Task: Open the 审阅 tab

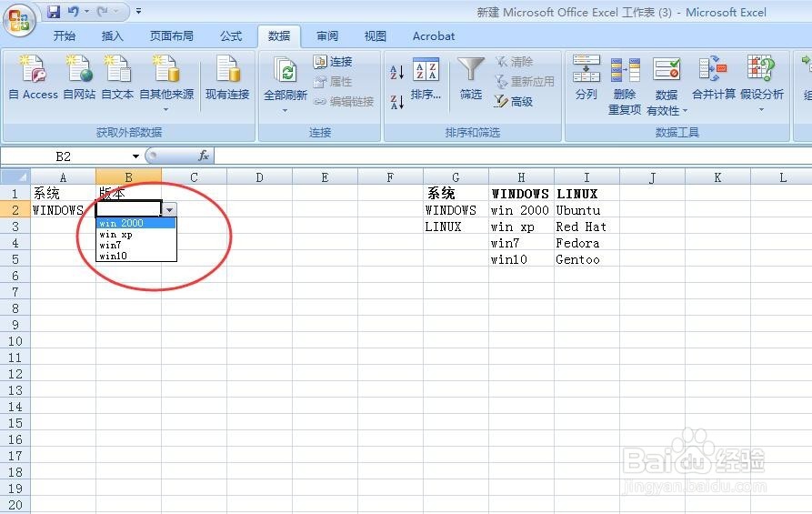Action: pyautogui.click(x=327, y=36)
